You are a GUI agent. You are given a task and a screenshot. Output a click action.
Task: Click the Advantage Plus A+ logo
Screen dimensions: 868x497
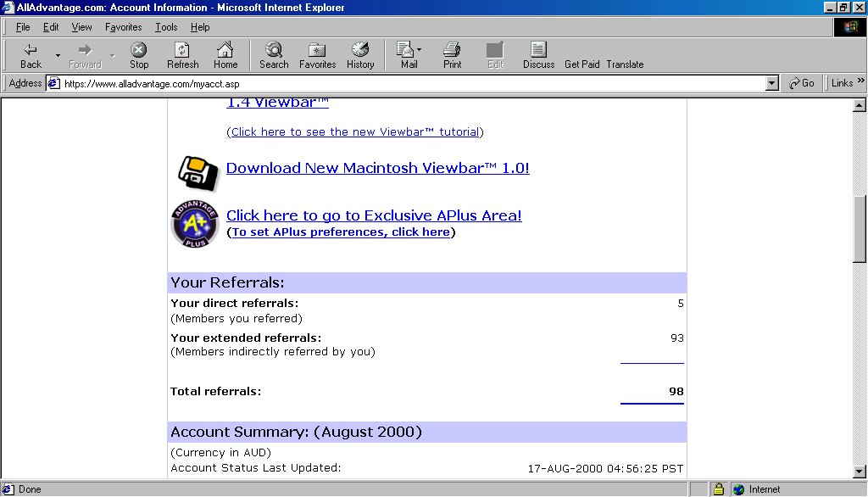(195, 225)
